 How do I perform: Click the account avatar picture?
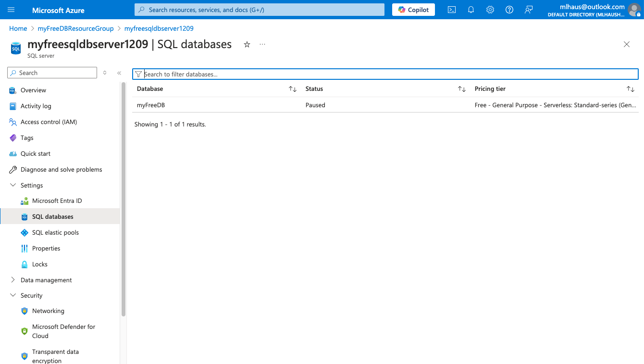click(x=634, y=10)
